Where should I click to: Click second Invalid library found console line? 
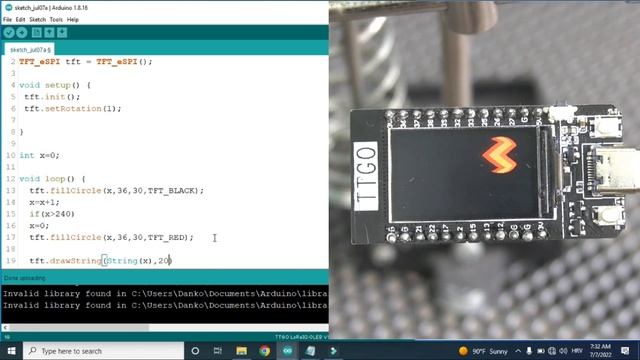pos(165,305)
